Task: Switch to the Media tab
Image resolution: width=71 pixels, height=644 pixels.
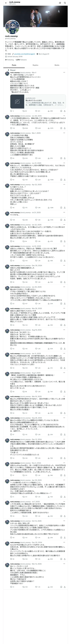Action: (57, 65)
